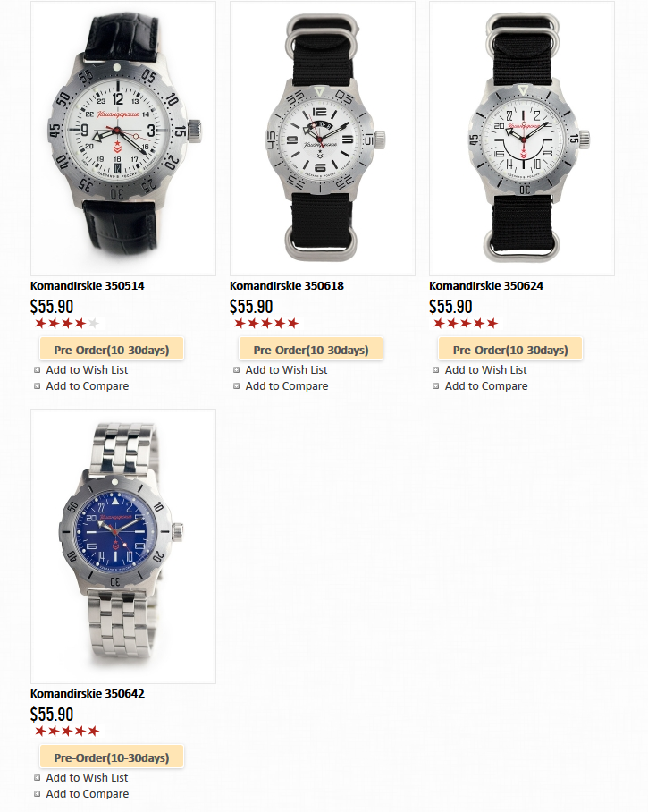Click the Komandirskie 350618 title link

pyautogui.click(x=287, y=286)
